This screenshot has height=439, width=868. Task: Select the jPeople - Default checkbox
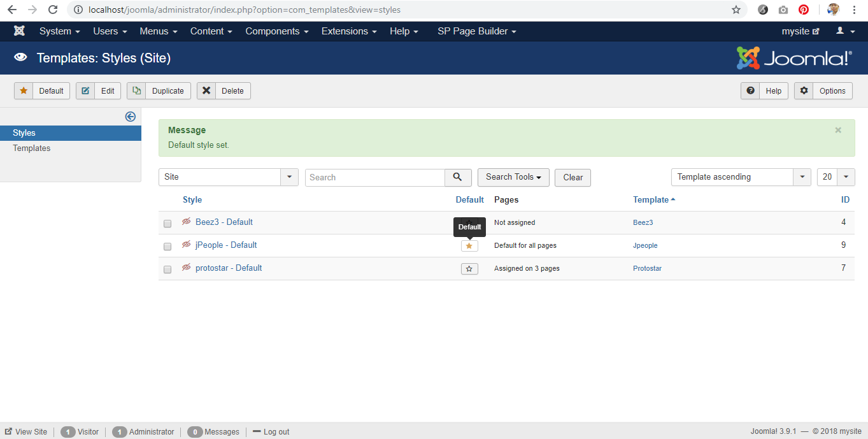pos(167,247)
